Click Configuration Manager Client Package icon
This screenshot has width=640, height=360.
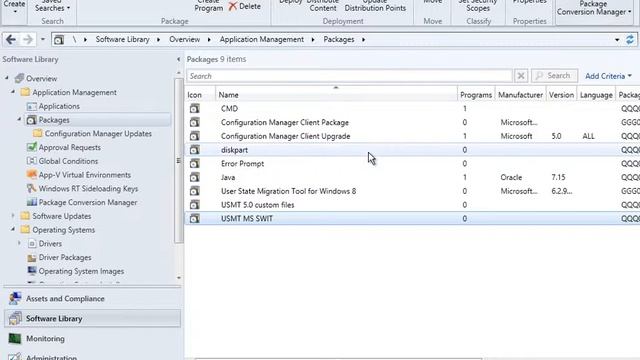click(x=195, y=122)
